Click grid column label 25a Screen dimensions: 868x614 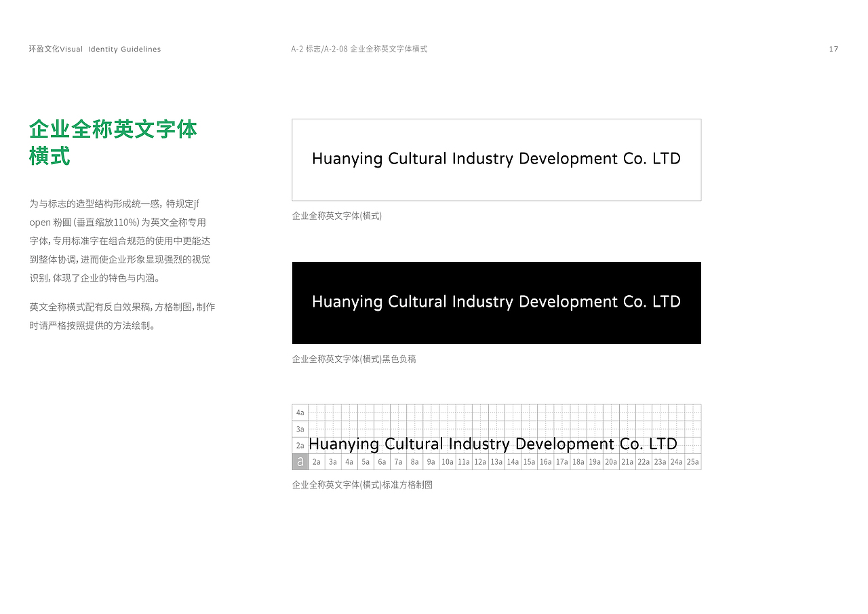pos(692,462)
